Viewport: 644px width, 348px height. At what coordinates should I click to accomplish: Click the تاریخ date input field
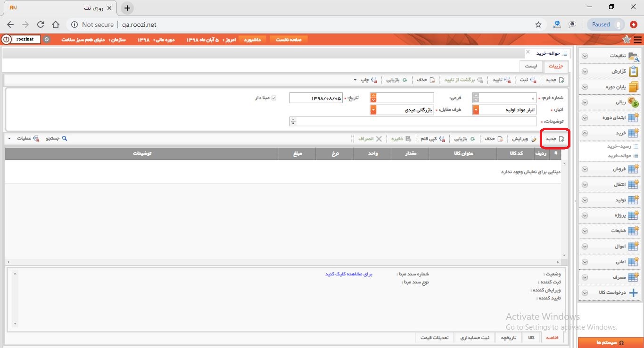click(316, 98)
